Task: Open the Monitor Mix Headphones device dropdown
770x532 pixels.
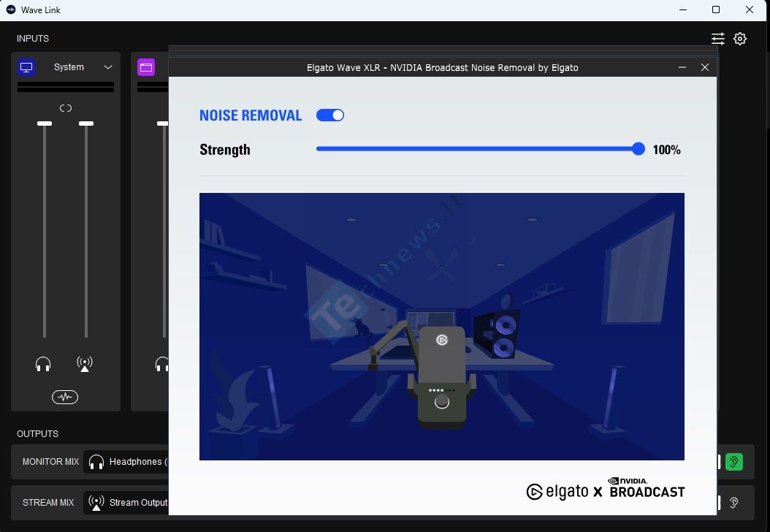Action: pos(126,462)
